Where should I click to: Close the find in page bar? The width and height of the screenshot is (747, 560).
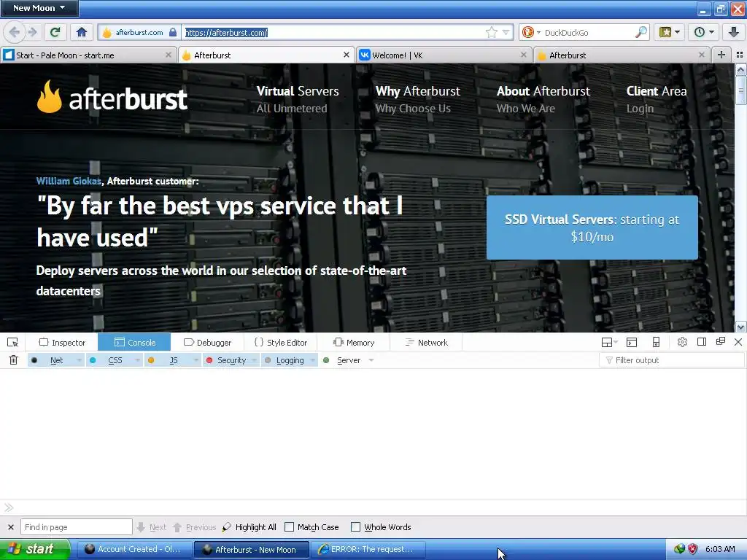point(11,527)
